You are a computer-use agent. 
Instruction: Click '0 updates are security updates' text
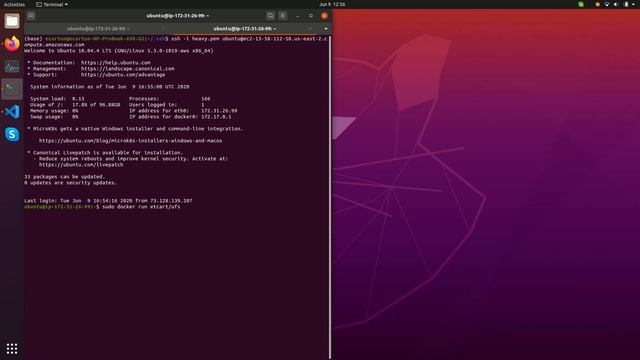(x=71, y=182)
